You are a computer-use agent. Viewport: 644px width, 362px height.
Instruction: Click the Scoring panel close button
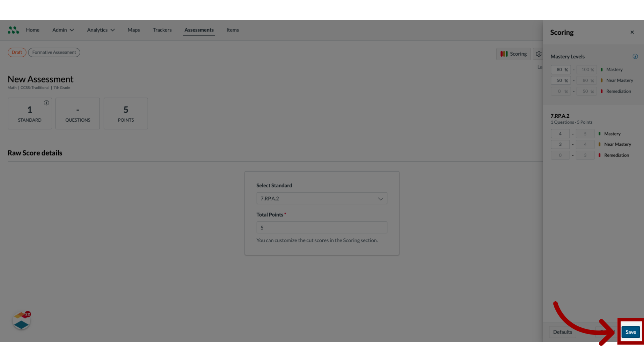pyautogui.click(x=633, y=32)
